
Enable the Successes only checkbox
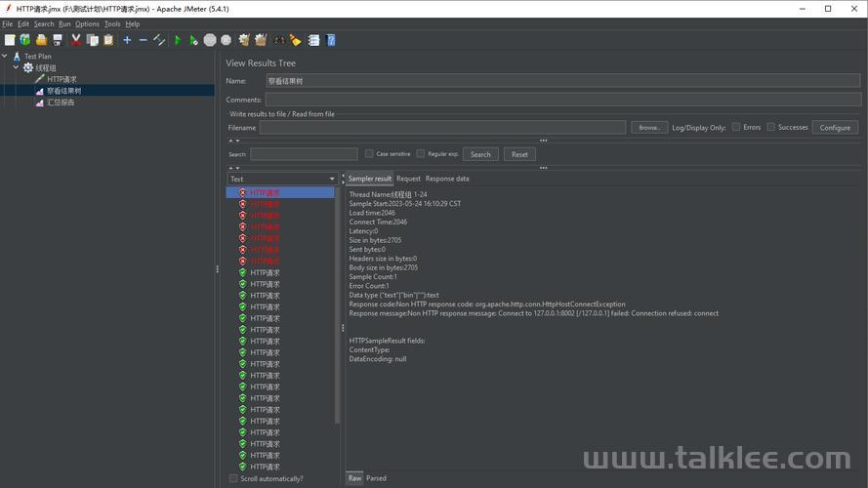(770, 127)
